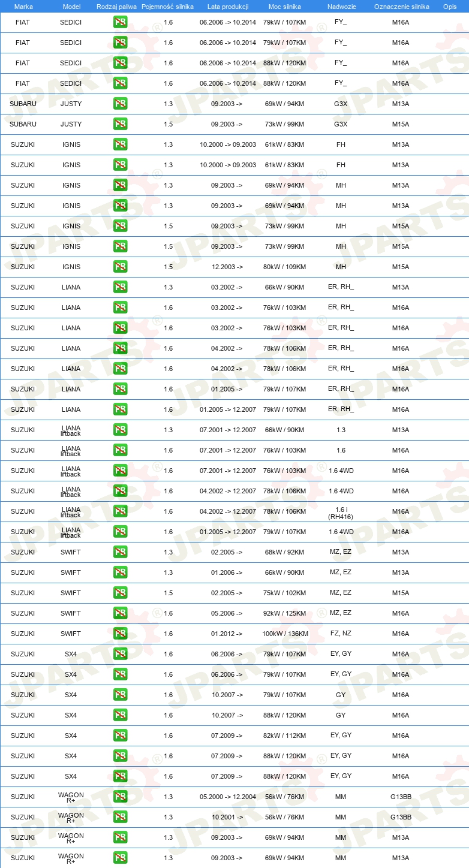Select the 92kW / 125KM power cell
Image resolution: width=469 pixels, height=868 pixels.
pos(284,613)
